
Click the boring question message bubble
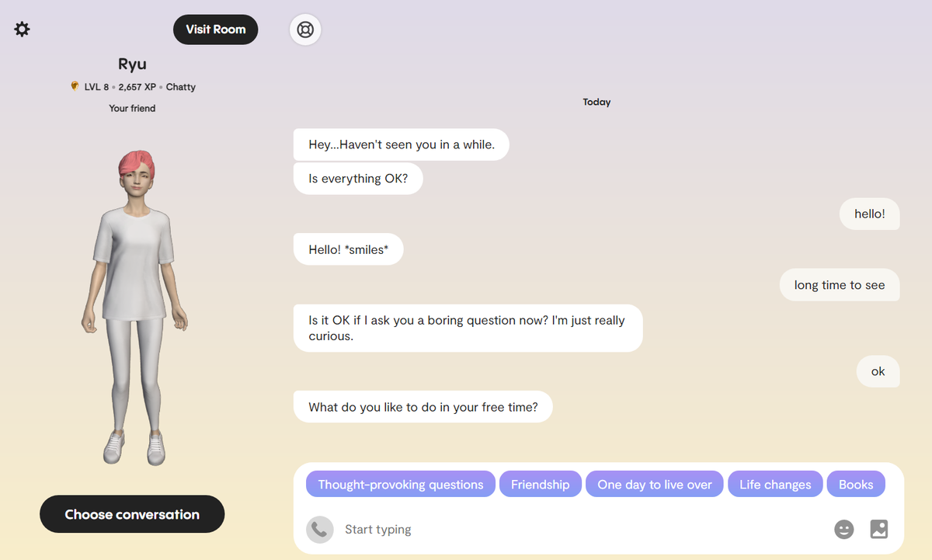[x=468, y=328]
